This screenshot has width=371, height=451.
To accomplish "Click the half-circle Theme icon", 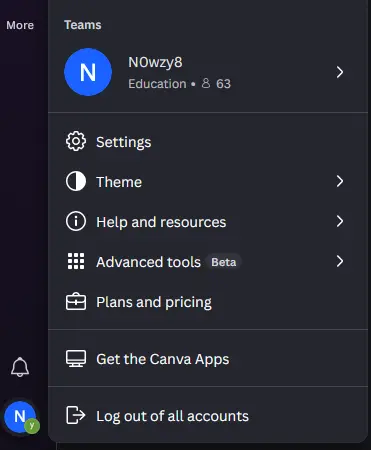I will coord(76,182).
